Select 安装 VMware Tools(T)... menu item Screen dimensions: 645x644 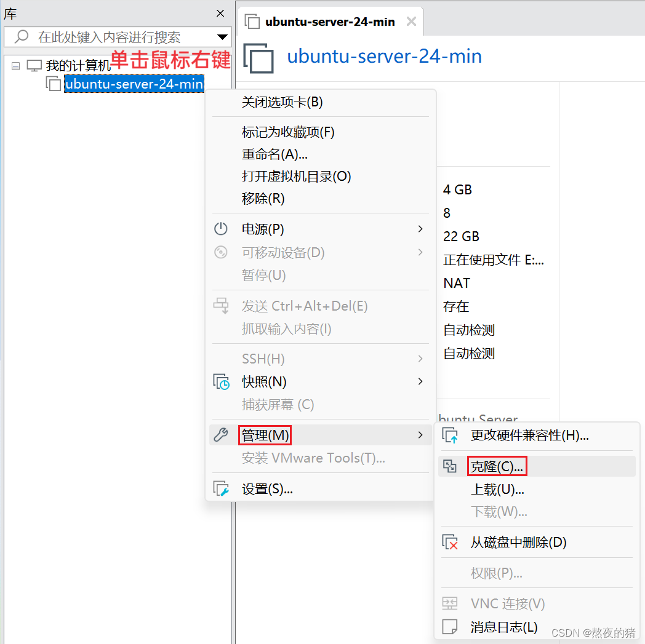point(321,458)
